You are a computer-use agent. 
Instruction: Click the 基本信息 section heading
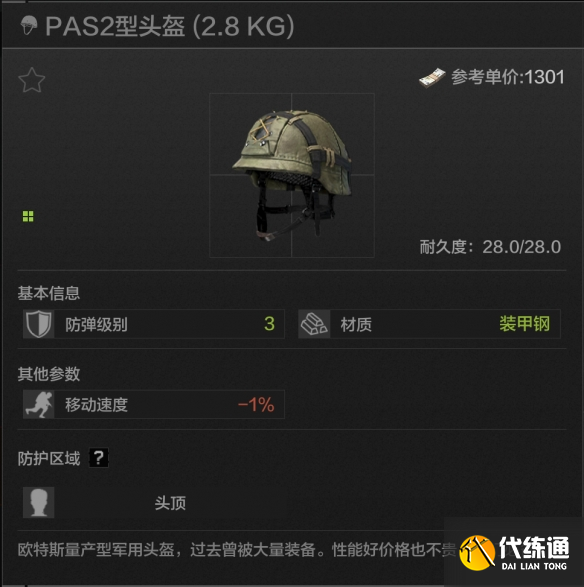coord(49,293)
